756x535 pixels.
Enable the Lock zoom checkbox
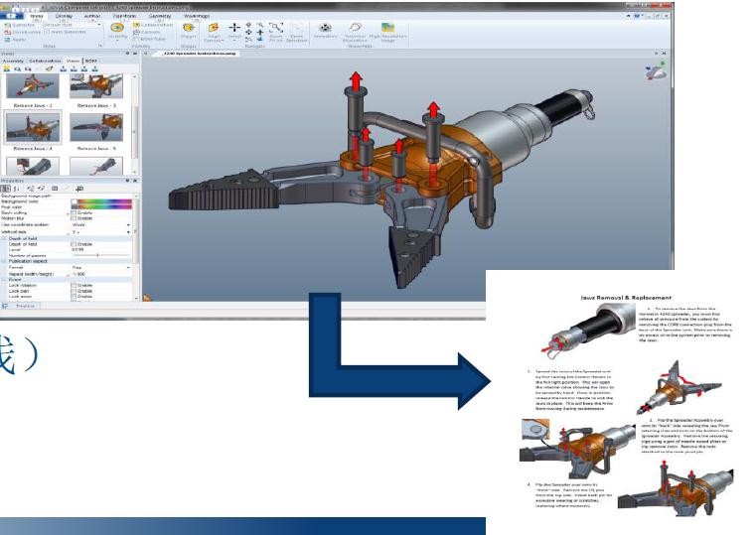click(74, 297)
